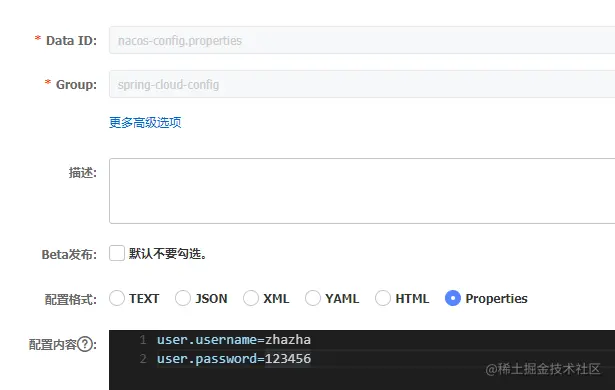The image size is (615, 390).
Task: Click the user.username=zhazha line in editor
Action: pyautogui.click(x=234, y=340)
